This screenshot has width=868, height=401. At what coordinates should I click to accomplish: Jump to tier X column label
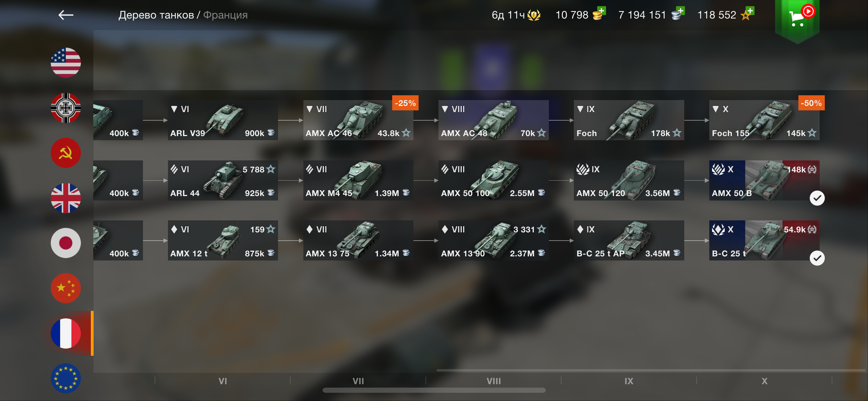tap(764, 381)
